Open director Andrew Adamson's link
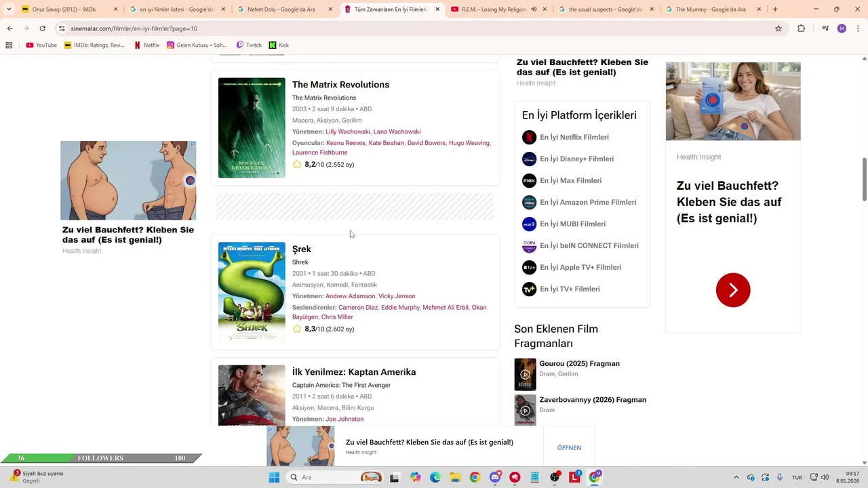 tap(350, 296)
